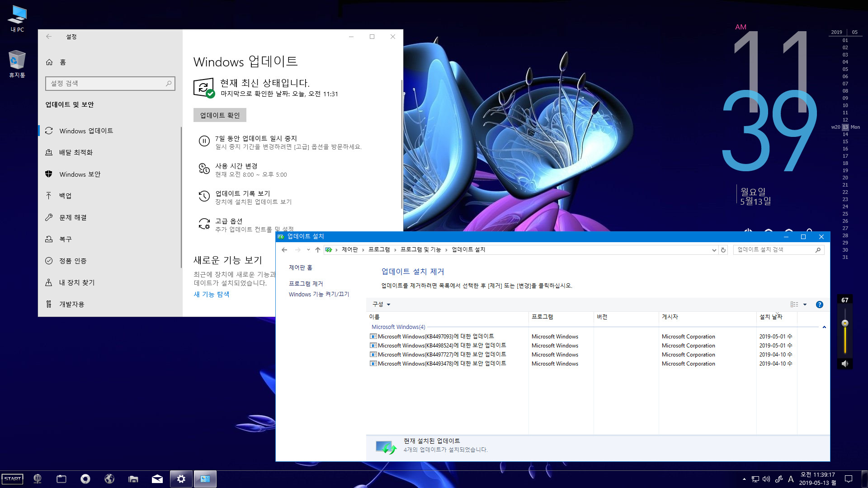868x488 pixels.
Task: Open the 휴지통 recycle bin icon
Action: (x=17, y=64)
